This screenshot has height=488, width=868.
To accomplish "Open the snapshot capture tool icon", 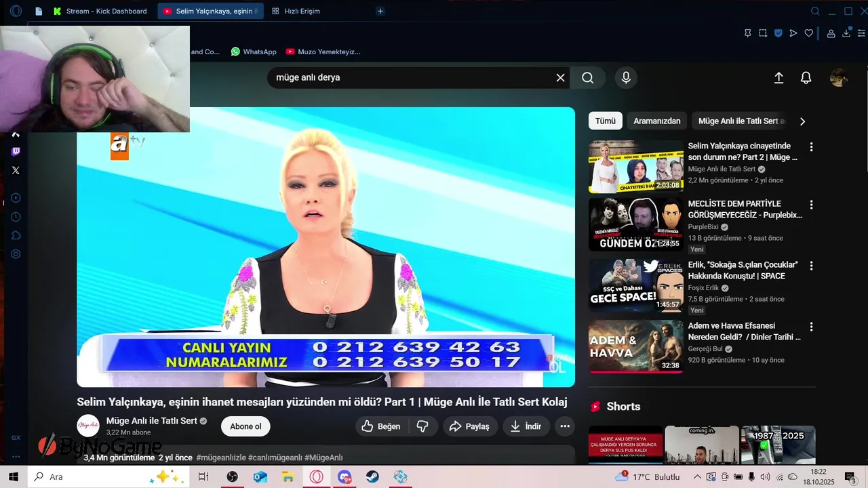I will 763,33.
